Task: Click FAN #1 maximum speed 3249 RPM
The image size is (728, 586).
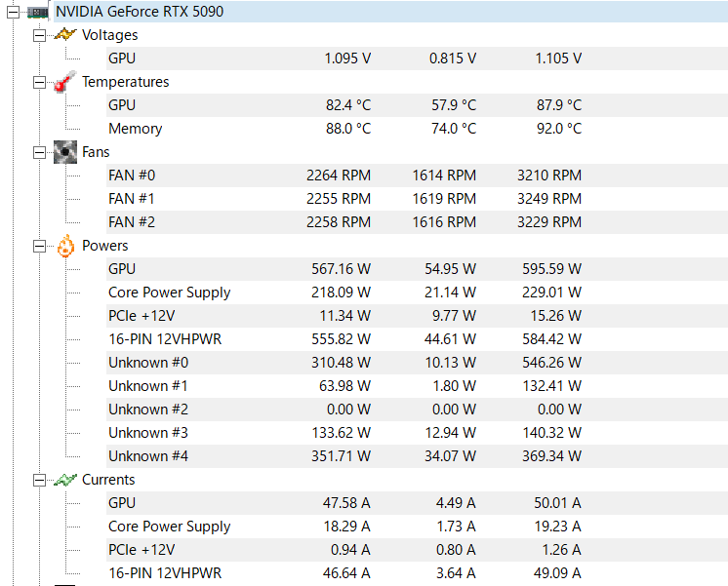Action: (549, 199)
